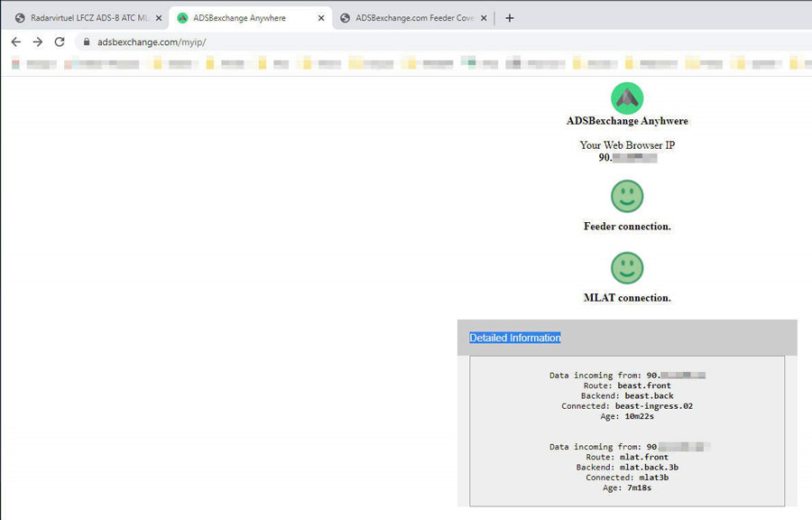812x520 pixels.
Task: Click the Backend: mlat.back.3b line
Action: pyautogui.click(x=627, y=467)
